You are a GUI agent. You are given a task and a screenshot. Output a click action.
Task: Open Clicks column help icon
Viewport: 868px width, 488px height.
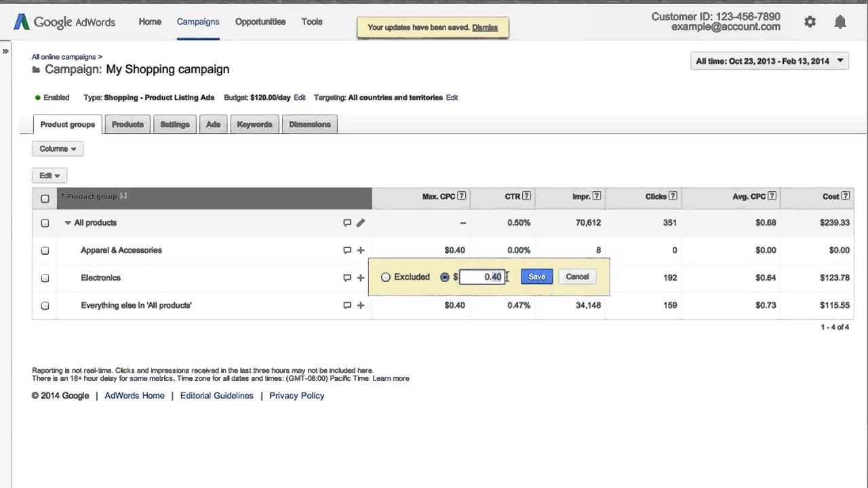[673, 197]
